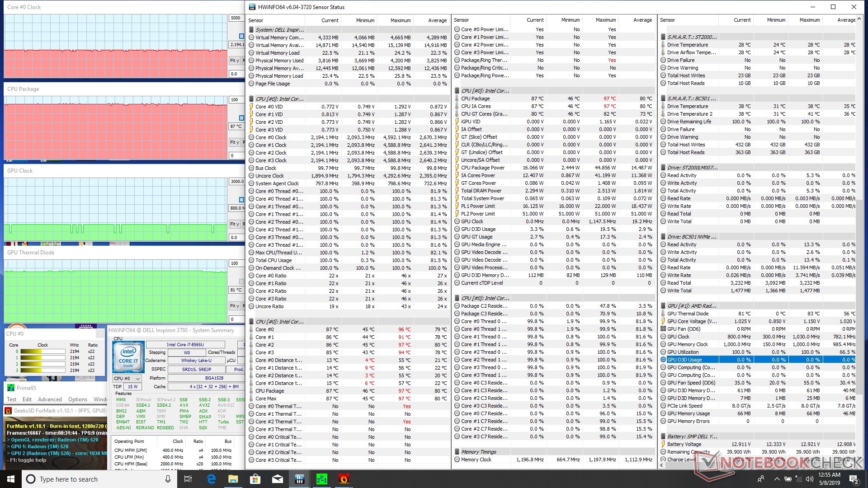This screenshot has width=868, height=488.
Task: Click the System: DELL Inspiron section header icon
Action: 251,30
